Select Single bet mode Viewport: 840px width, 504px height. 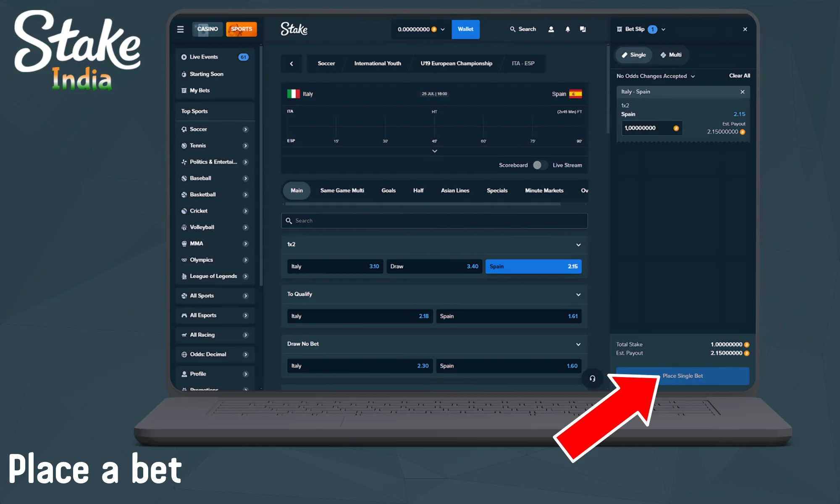(x=634, y=55)
